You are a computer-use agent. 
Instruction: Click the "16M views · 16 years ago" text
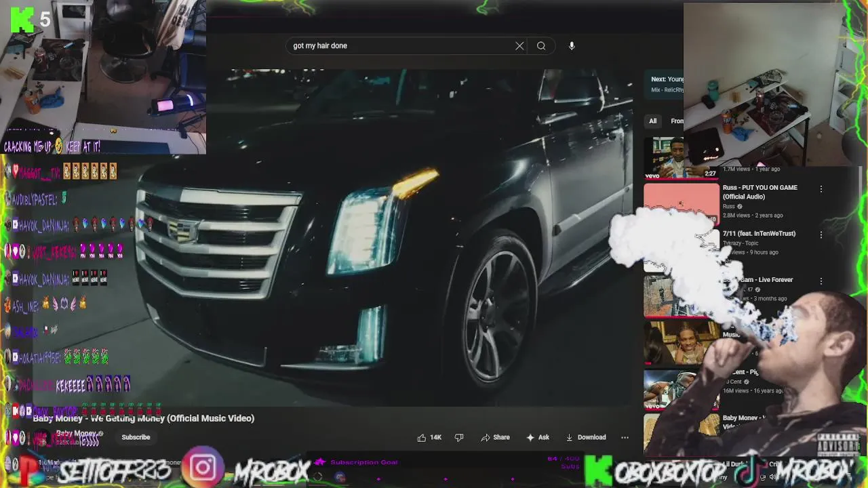754,391
